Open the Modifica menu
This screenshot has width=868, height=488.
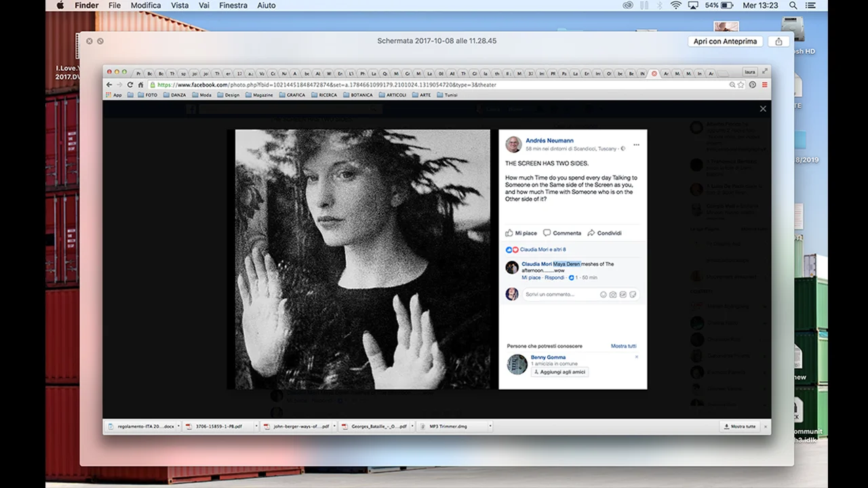pos(146,5)
